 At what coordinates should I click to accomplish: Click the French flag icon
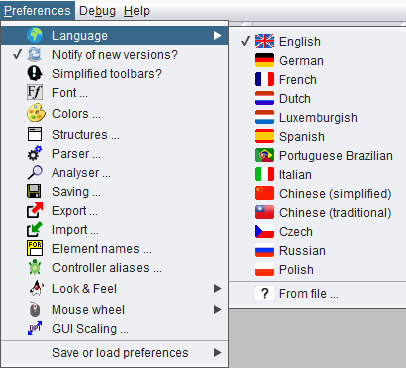point(264,79)
